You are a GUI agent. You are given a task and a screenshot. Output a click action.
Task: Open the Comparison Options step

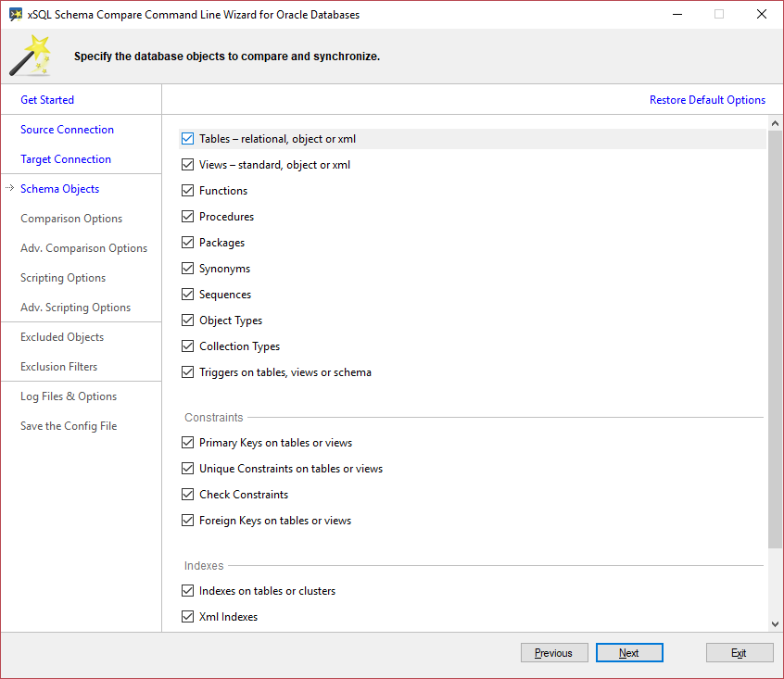point(71,219)
